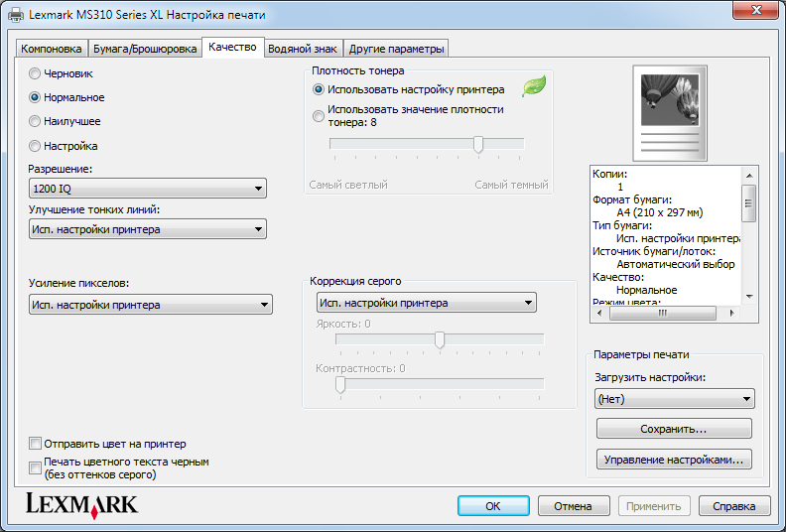Click the summary horizontal scrollbar thumb

point(663,313)
